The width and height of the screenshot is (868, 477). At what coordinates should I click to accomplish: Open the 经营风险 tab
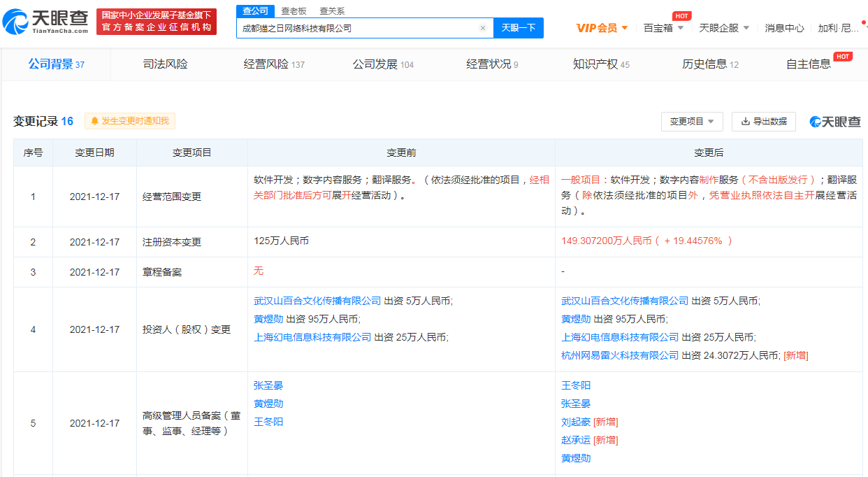pyautogui.click(x=274, y=64)
